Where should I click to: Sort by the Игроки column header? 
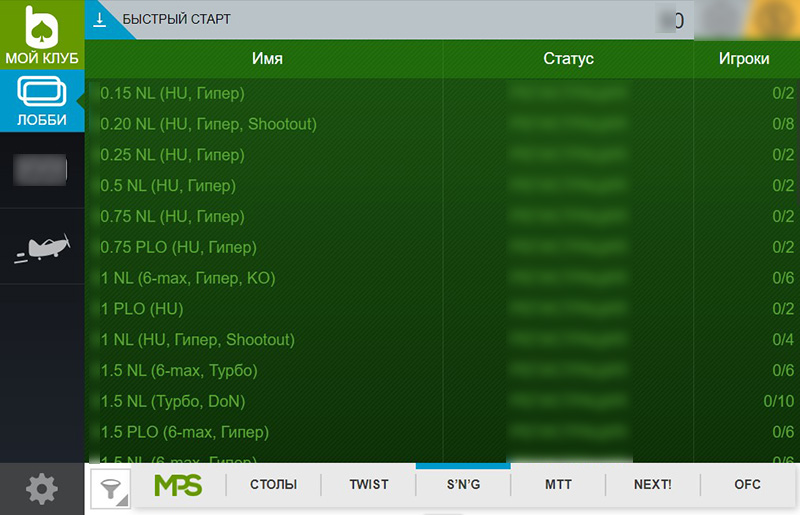(x=744, y=59)
